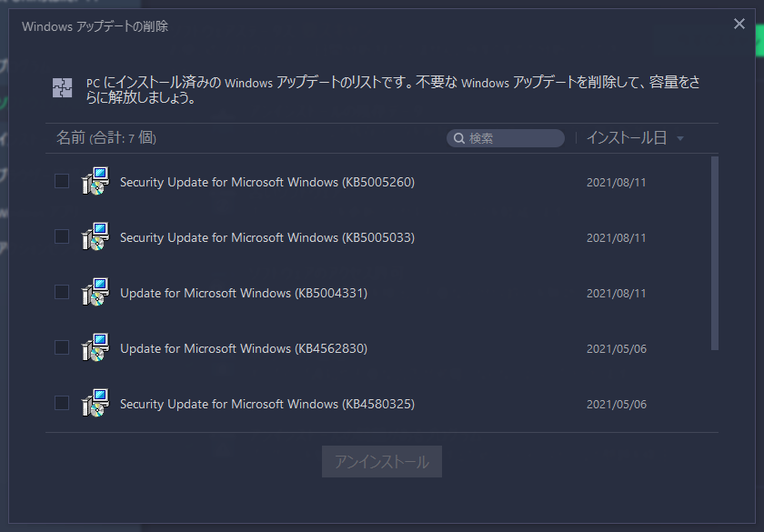
Task: Click the vertical scrollbar of the update list
Action: pyautogui.click(x=715, y=253)
